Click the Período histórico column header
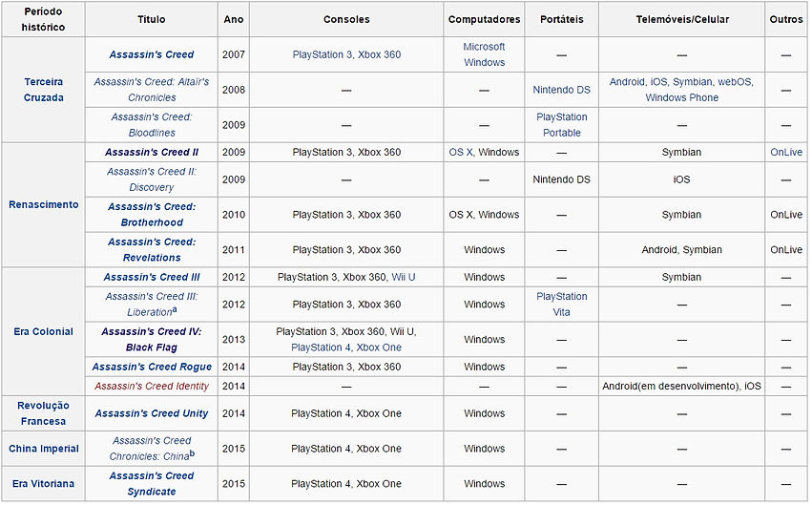 44,19
